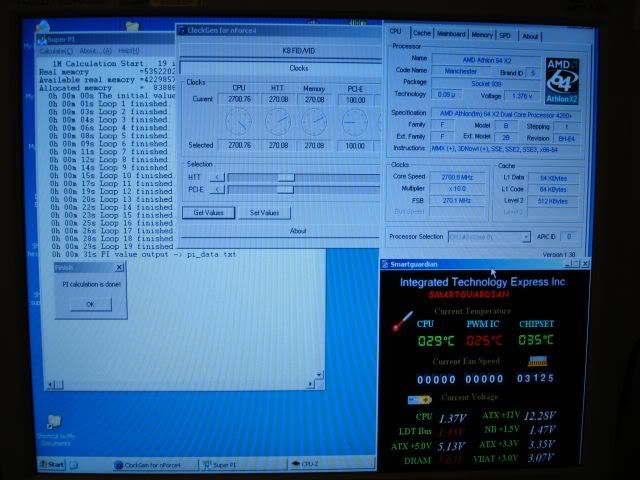
Task: Open the Processor Selection dropdown in CPU-Z
Action: pos(526,237)
